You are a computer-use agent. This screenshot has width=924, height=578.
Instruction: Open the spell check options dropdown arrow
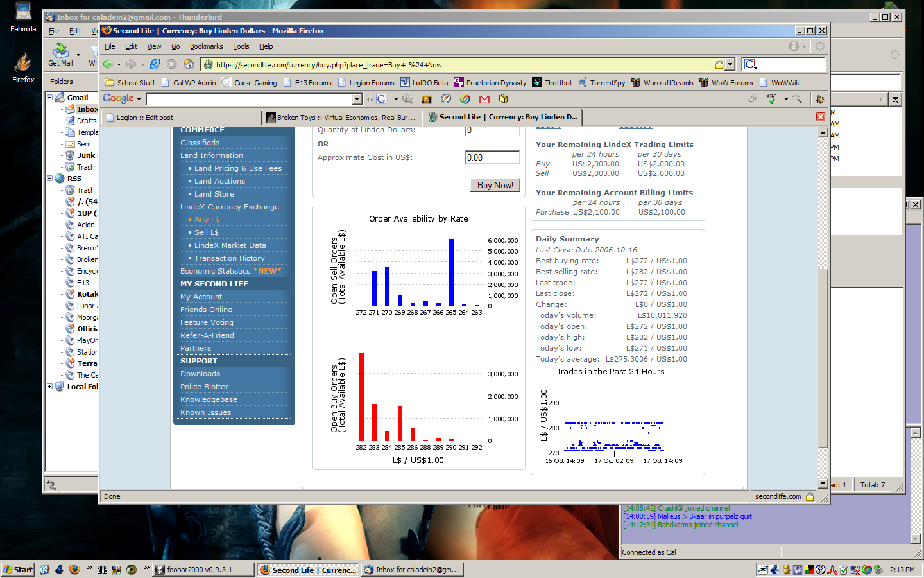(786, 99)
